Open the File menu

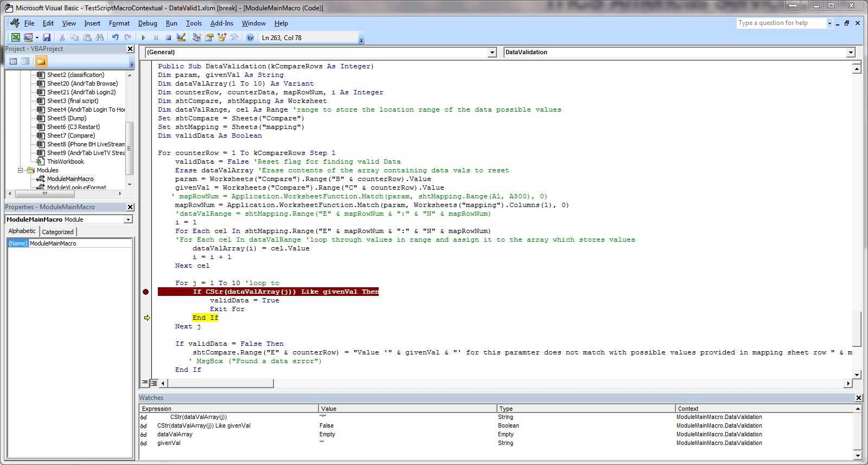tap(29, 23)
